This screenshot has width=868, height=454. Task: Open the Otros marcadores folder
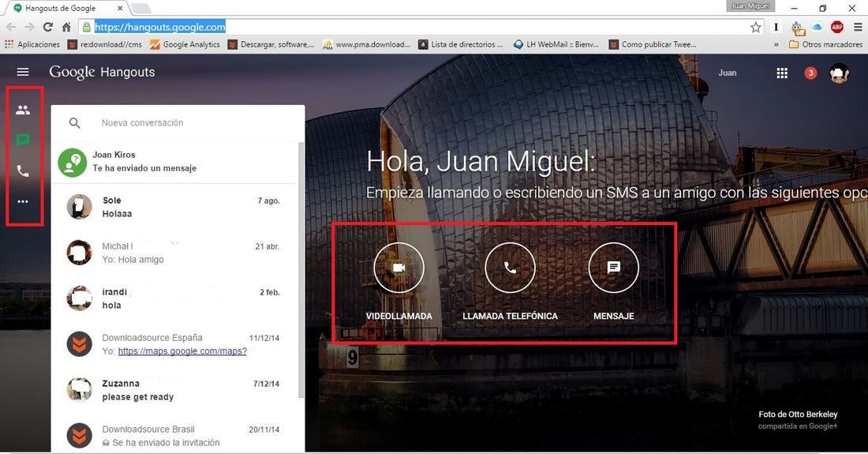pyautogui.click(x=825, y=44)
